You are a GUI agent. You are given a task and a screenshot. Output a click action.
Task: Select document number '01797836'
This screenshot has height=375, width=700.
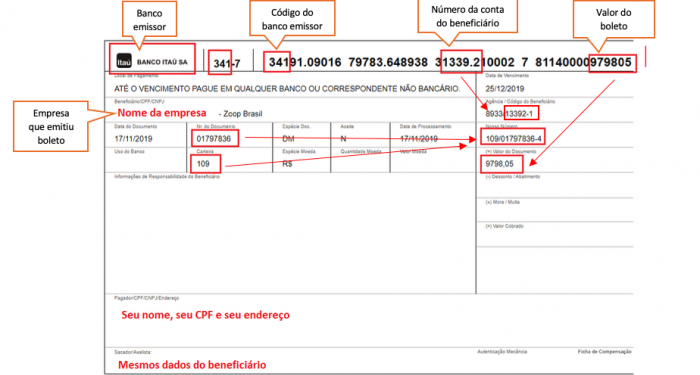tap(214, 139)
